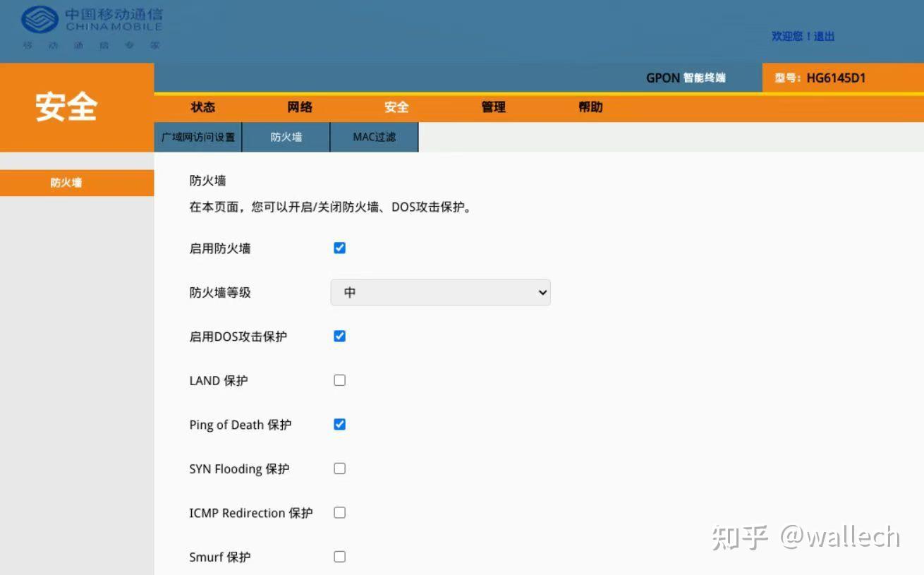This screenshot has height=575, width=924.
Task: Open the 网络 menu
Action: tap(299, 107)
